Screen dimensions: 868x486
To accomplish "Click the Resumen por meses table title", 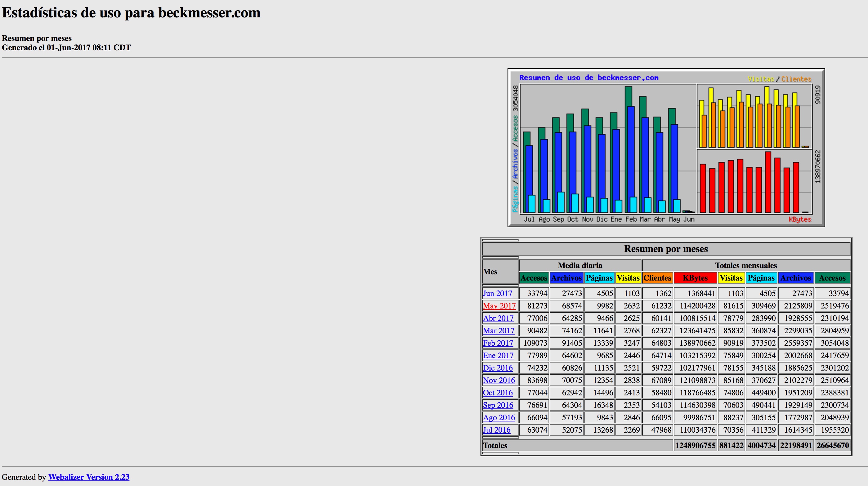I will point(666,249).
